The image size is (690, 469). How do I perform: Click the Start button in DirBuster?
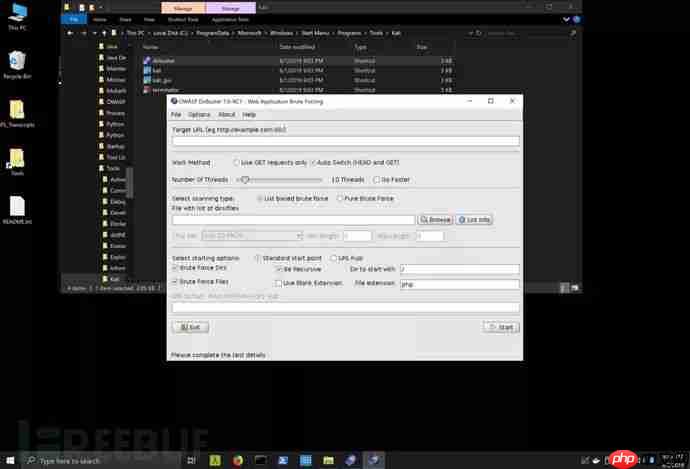(x=501, y=327)
